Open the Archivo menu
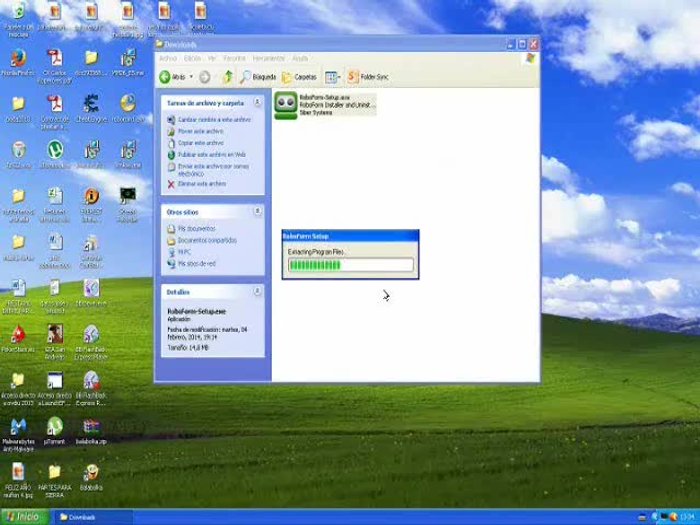This screenshot has width=700, height=525. (168, 58)
